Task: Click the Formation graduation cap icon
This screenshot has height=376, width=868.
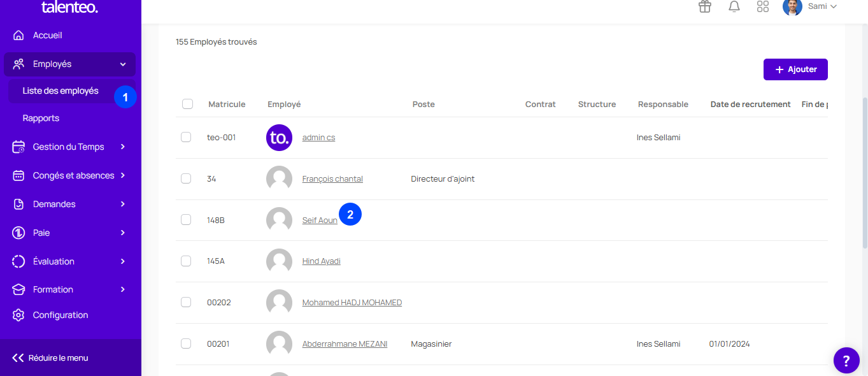Action: 18,290
